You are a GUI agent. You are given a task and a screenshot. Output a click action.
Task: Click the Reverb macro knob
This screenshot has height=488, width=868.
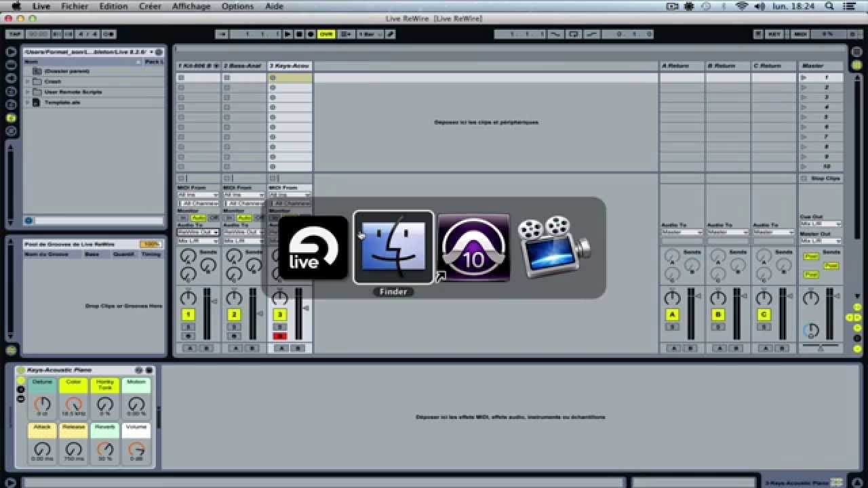(105, 449)
